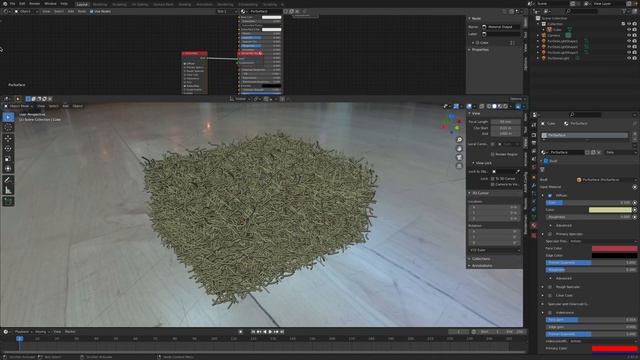Open the Window menu
The height and width of the screenshot is (360, 640).
[x=50, y=4]
